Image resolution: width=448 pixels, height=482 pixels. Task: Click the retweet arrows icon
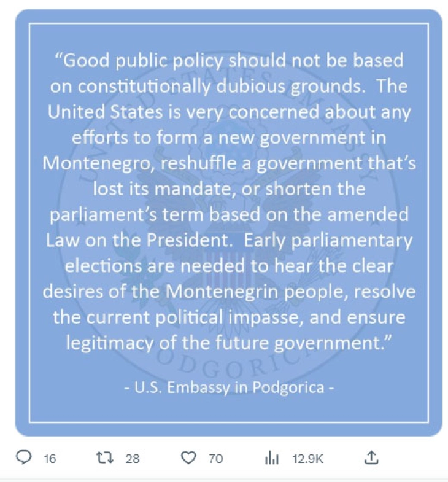[x=106, y=457]
